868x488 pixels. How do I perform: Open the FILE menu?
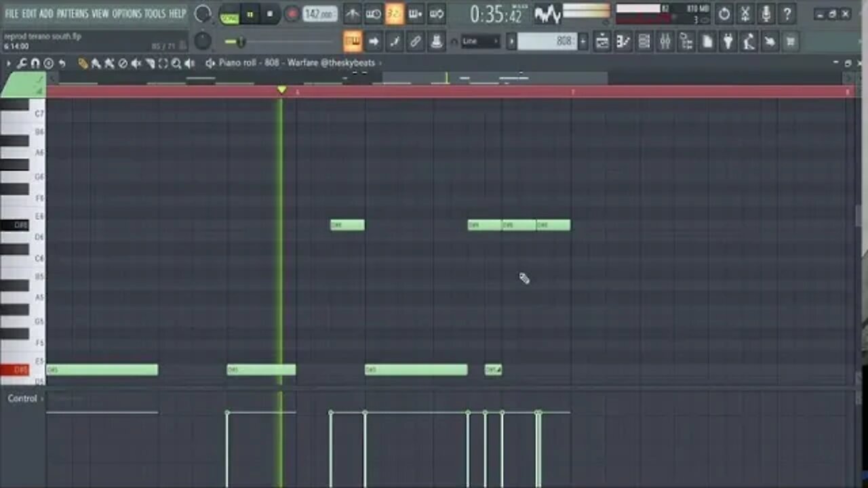[12, 14]
